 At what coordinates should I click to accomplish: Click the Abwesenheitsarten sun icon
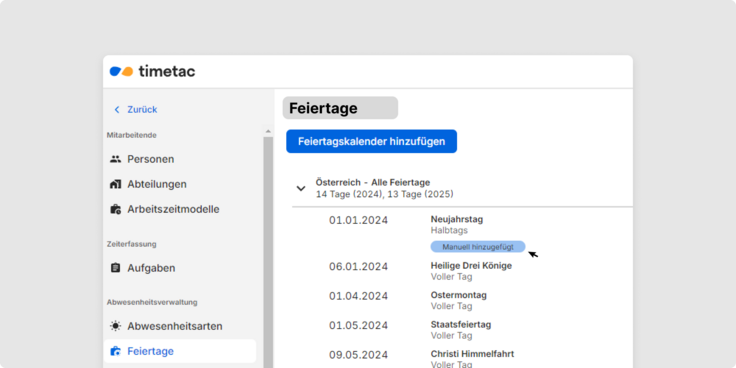click(115, 326)
